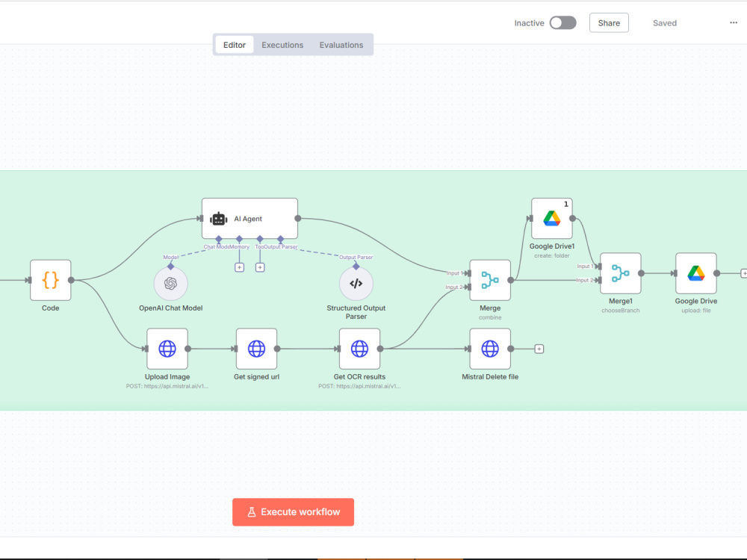Add a Memory sub-node via plus
The width and height of the screenshot is (747, 560).
point(239,267)
